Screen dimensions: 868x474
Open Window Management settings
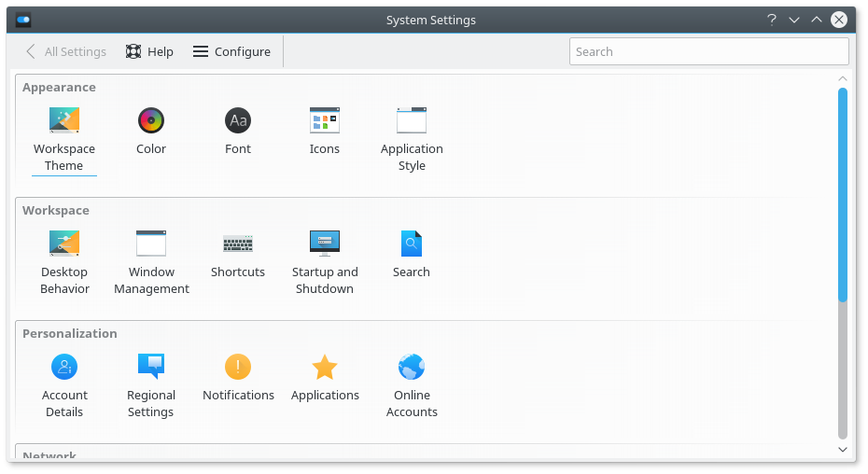point(151,262)
